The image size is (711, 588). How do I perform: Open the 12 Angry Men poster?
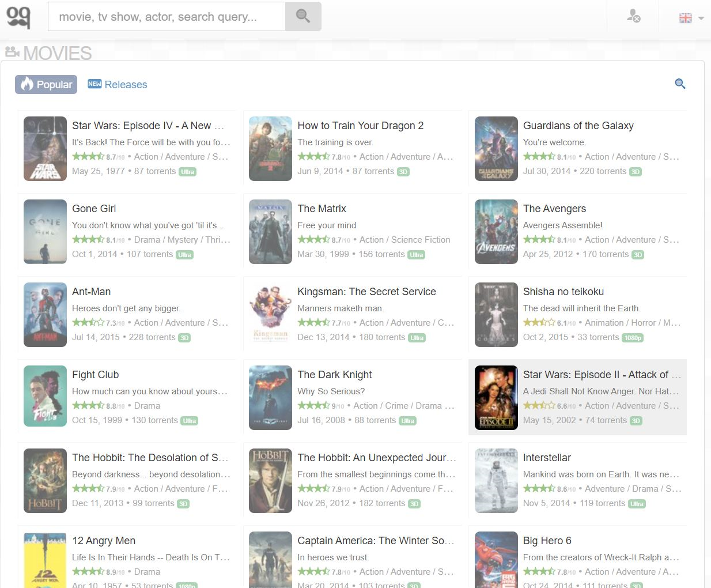[45, 560]
